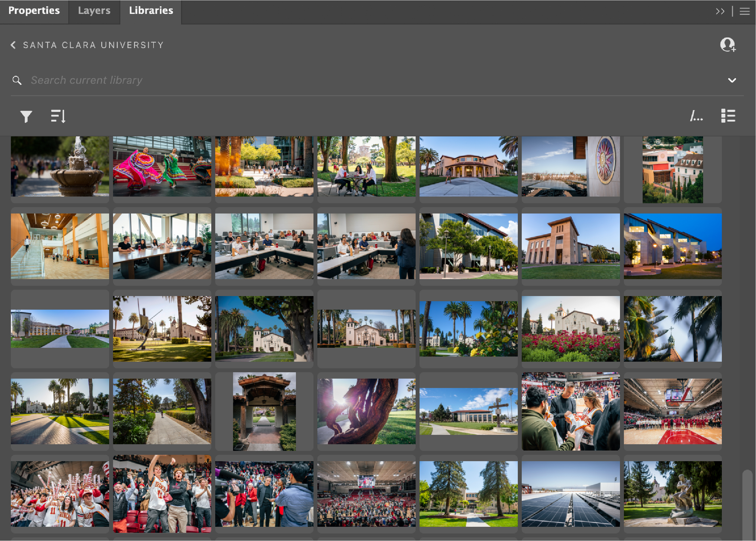Switch to the Layers tab
The height and width of the screenshot is (541, 756).
point(94,10)
